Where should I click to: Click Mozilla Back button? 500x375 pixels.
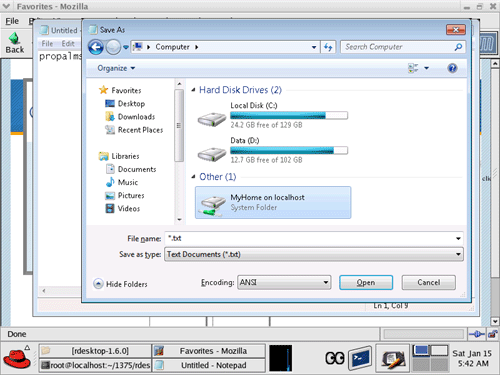click(x=14, y=43)
